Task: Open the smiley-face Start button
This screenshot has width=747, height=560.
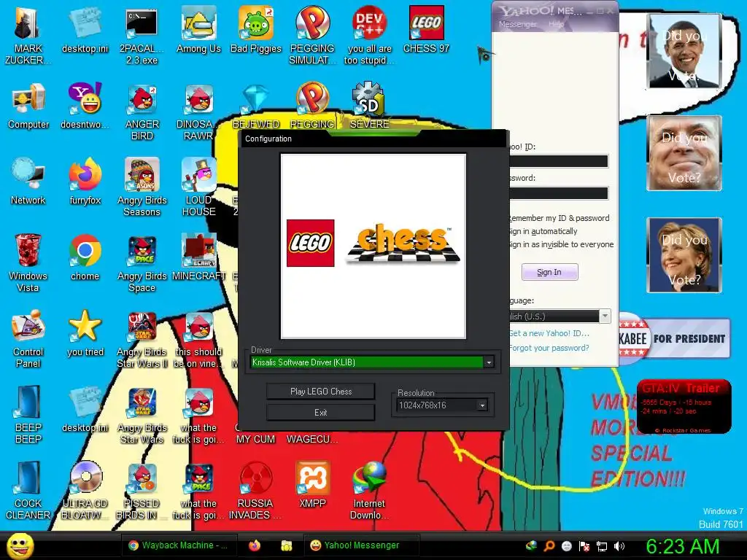Action: point(20,545)
